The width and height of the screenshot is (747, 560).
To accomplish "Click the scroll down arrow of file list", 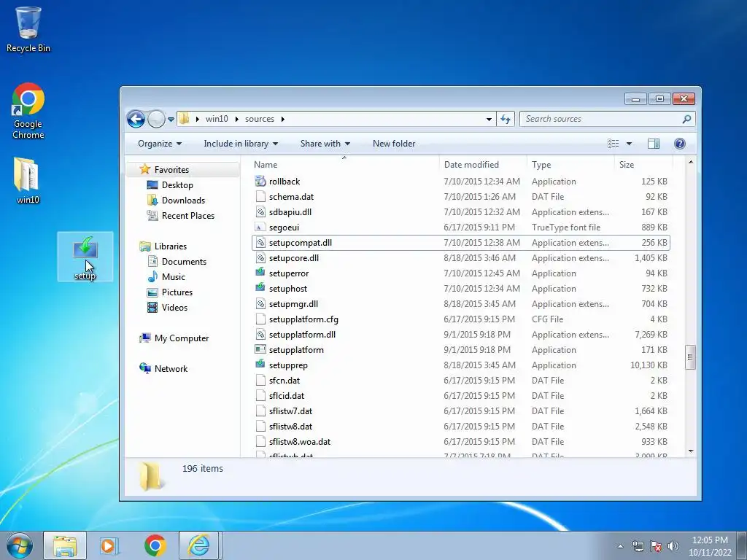I will tap(691, 451).
